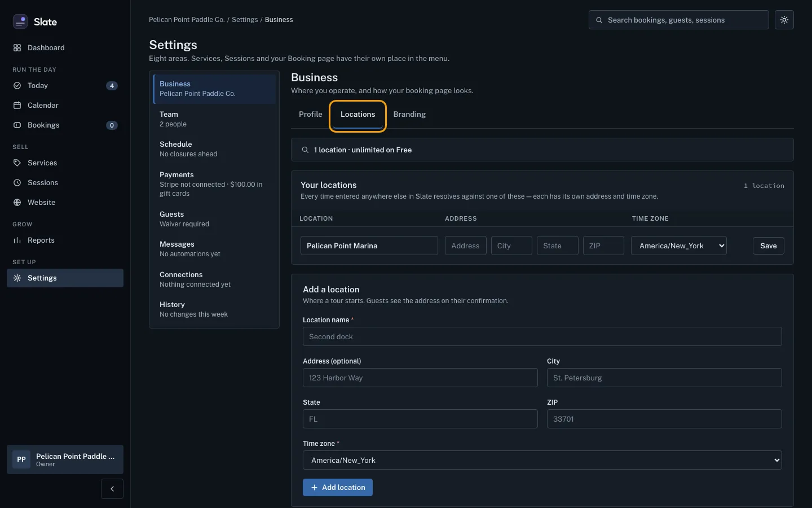Viewport: 812px width, 508px height.
Task: Focus the Location name field
Action: [542, 336]
